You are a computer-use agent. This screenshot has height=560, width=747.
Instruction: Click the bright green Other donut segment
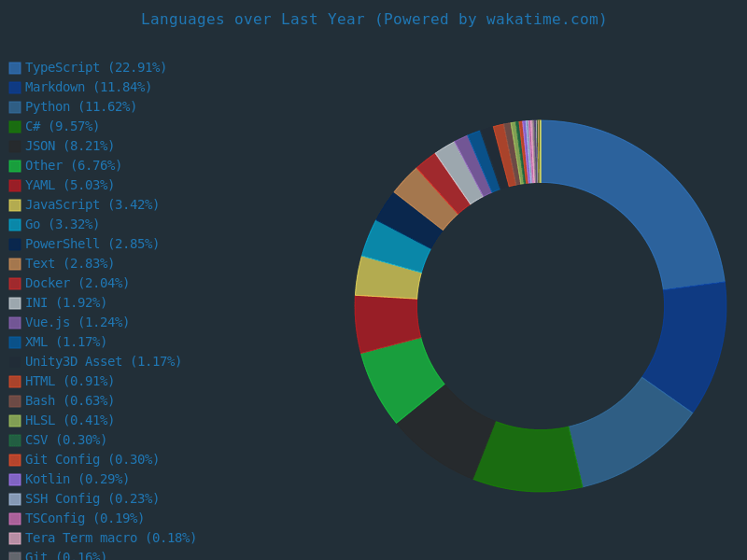pyautogui.click(x=402, y=378)
